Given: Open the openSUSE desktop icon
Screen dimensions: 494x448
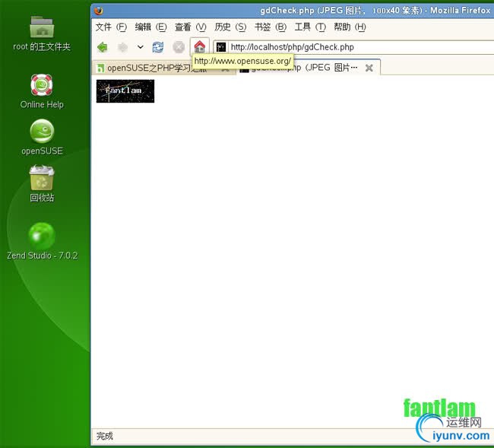Looking at the screenshot, I should tap(42, 138).
